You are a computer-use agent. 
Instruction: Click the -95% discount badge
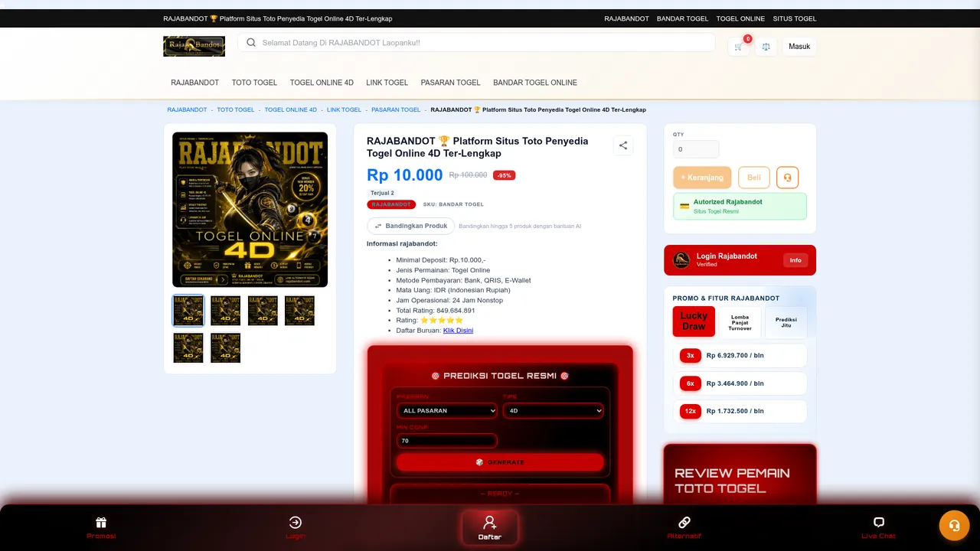click(504, 175)
